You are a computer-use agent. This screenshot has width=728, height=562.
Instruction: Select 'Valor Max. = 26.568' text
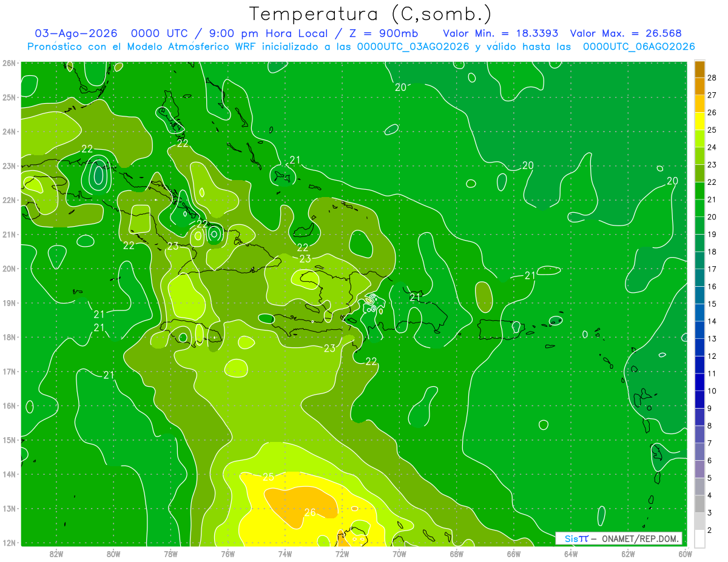[625, 33]
